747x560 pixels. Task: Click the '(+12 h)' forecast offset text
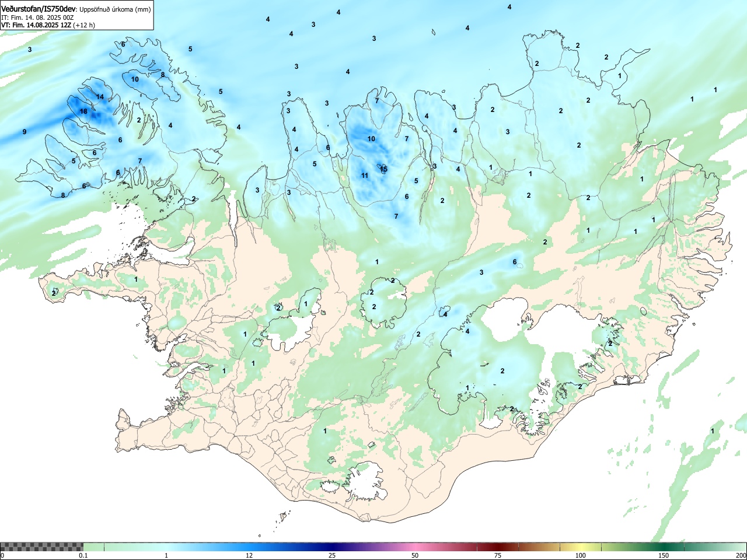(x=84, y=25)
